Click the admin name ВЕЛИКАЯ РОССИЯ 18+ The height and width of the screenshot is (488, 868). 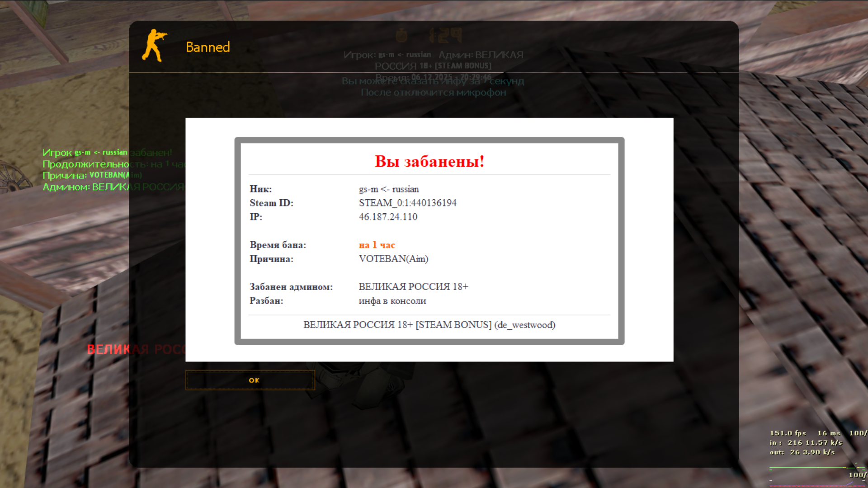coord(413,287)
